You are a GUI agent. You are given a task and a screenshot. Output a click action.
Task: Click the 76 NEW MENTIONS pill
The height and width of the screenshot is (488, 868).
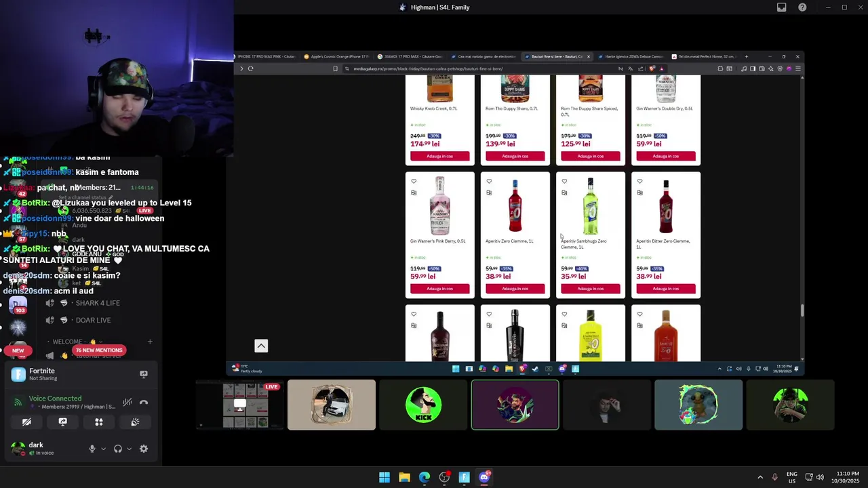(x=99, y=350)
